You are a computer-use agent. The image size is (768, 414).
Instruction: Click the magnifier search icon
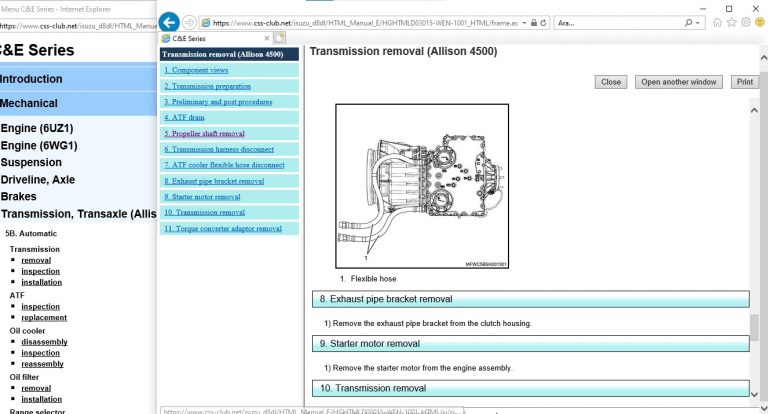(688, 23)
